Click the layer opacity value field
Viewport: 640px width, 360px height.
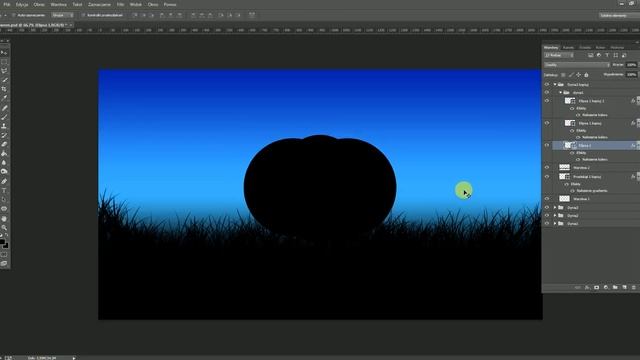632,65
